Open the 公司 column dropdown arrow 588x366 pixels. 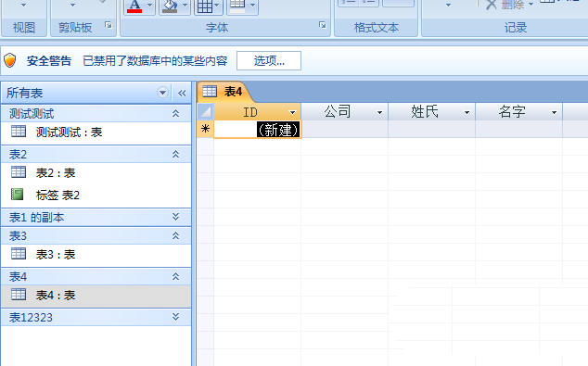click(379, 112)
